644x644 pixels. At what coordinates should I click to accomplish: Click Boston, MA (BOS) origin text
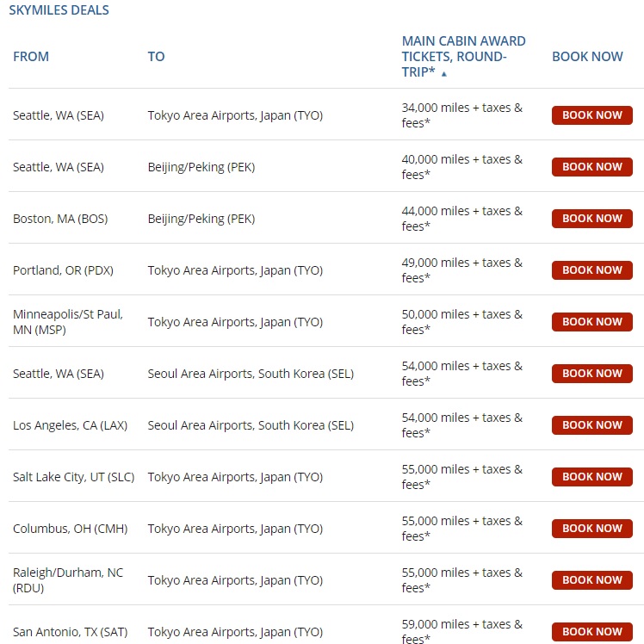[x=60, y=219]
